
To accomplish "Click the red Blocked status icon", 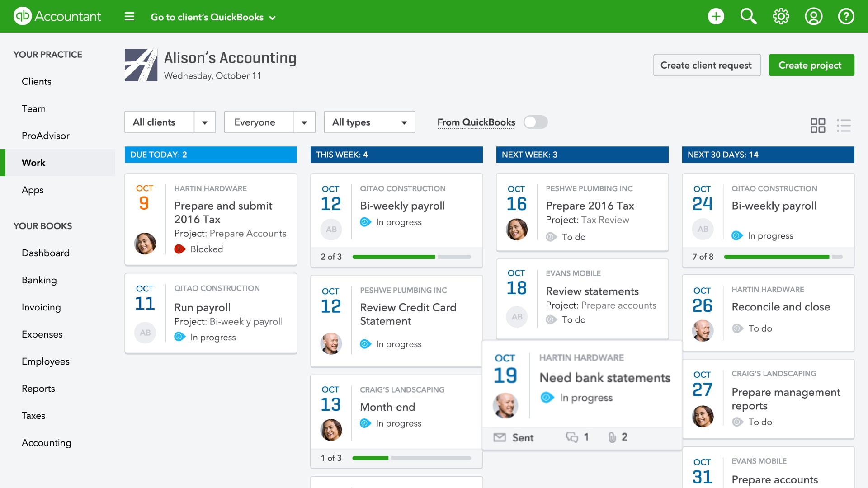I will tap(179, 249).
